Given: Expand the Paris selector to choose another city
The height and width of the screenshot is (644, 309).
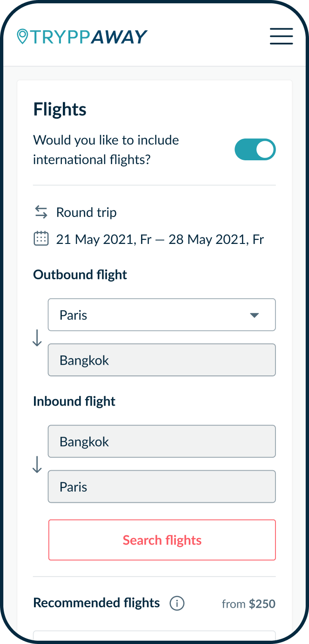Looking at the screenshot, I should click(162, 315).
